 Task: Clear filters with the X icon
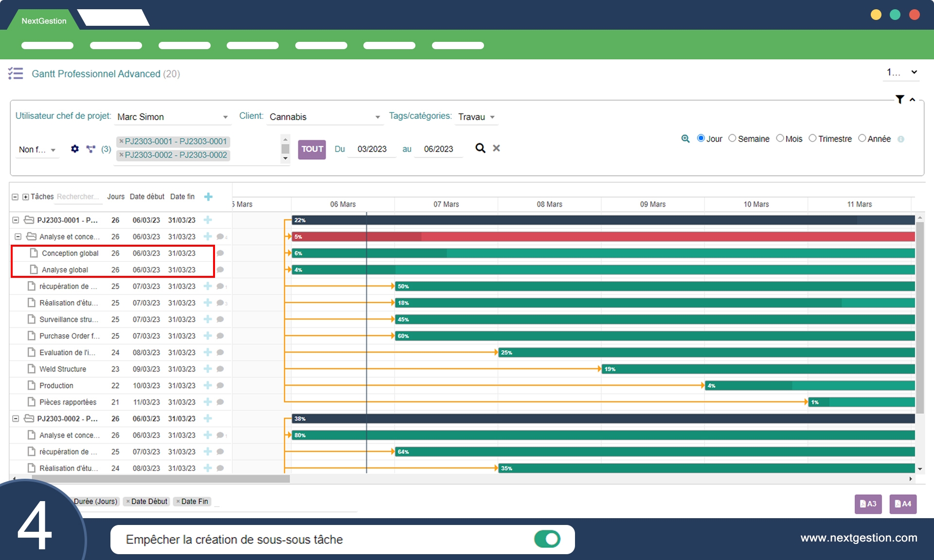(x=496, y=148)
